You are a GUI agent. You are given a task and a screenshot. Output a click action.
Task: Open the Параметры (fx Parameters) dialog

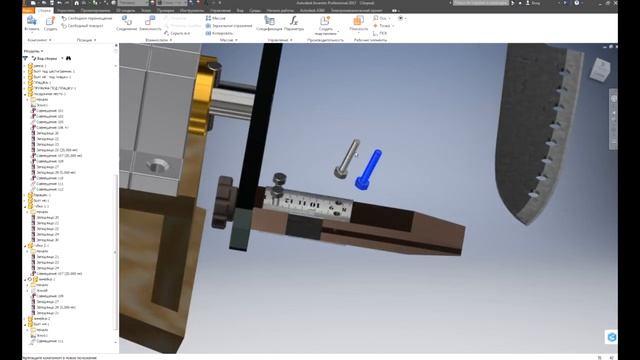294,23
